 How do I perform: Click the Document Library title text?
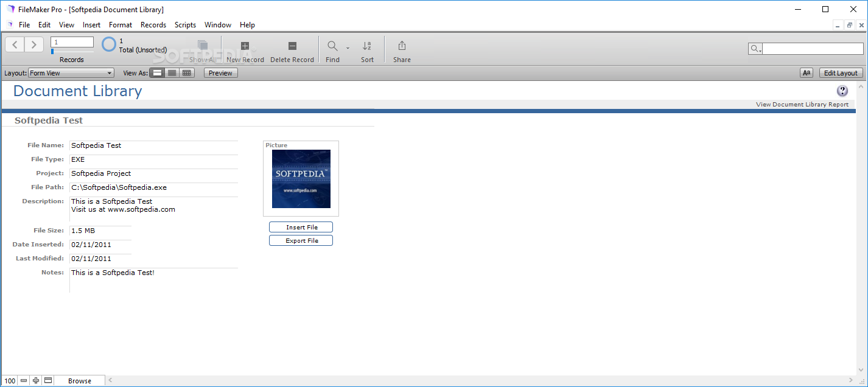click(78, 91)
